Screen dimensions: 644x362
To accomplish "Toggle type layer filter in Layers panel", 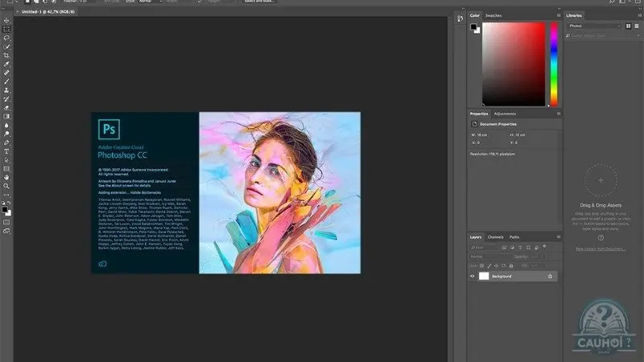I will (520, 248).
